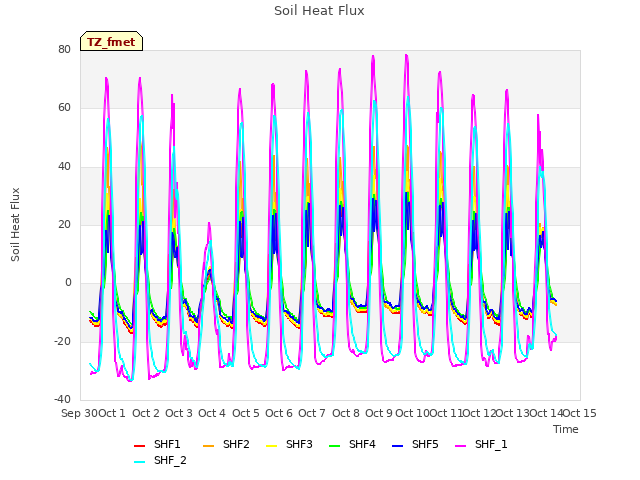This screenshot has width=640, height=480.
Task: Click the 60 y-axis tick label
Action: pos(64,108)
